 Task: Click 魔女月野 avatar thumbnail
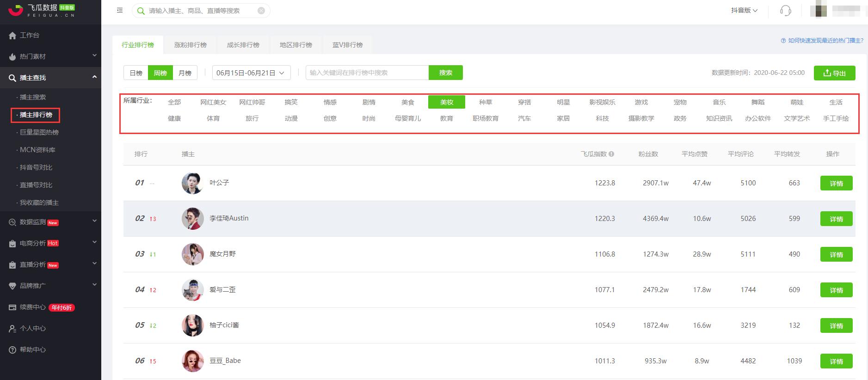pyautogui.click(x=193, y=254)
